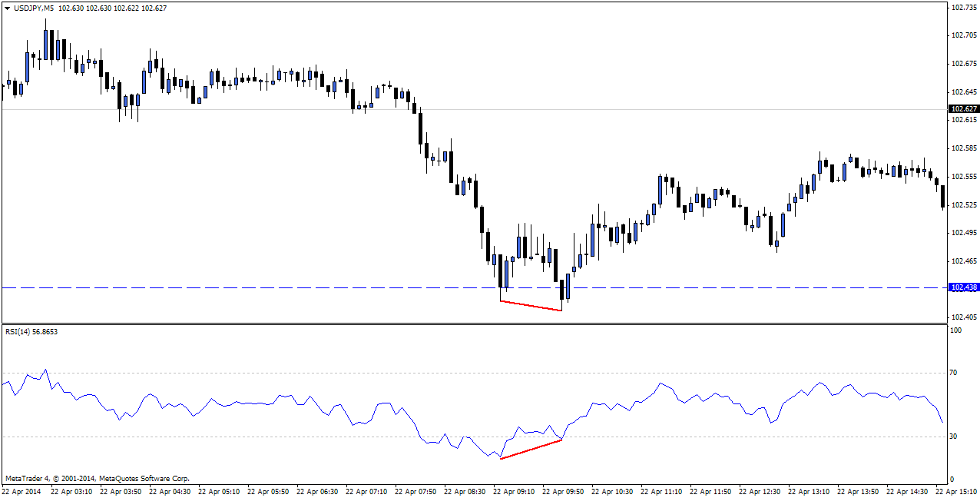Click the 22 Apr 03:10 time label
The width and height of the screenshot is (980, 498).
[72, 491]
